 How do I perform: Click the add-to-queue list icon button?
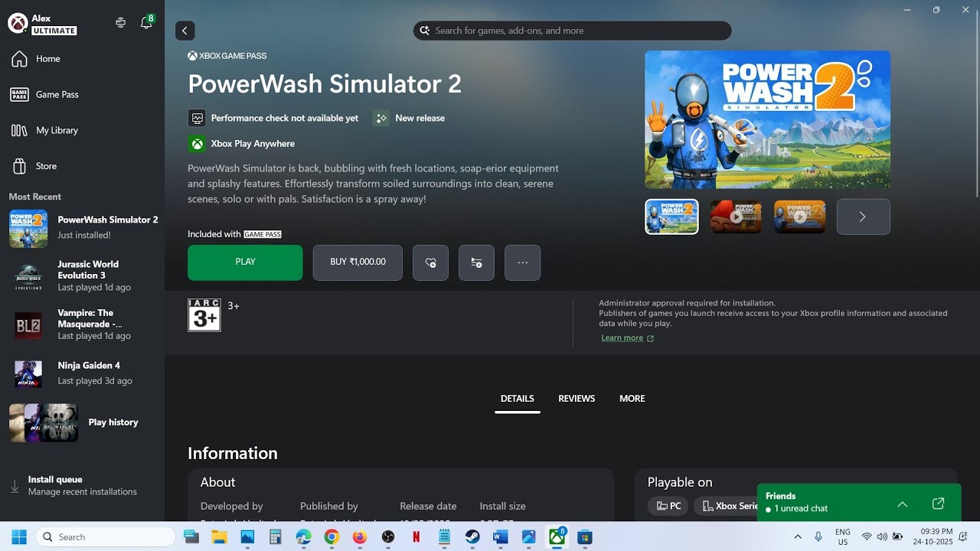[476, 262]
